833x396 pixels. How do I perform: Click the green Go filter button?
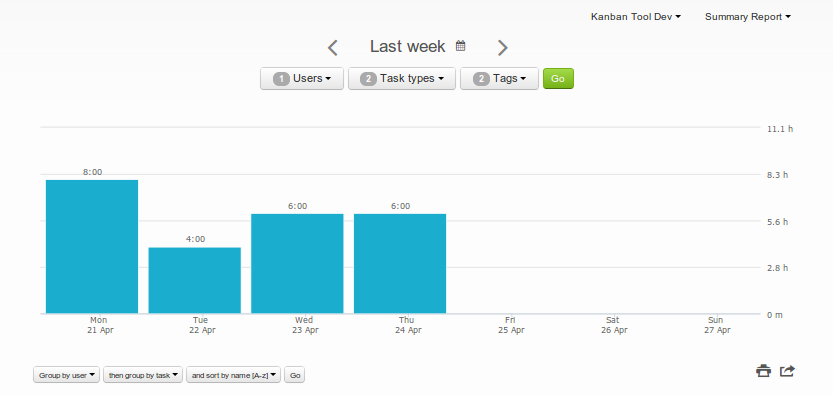(558, 79)
